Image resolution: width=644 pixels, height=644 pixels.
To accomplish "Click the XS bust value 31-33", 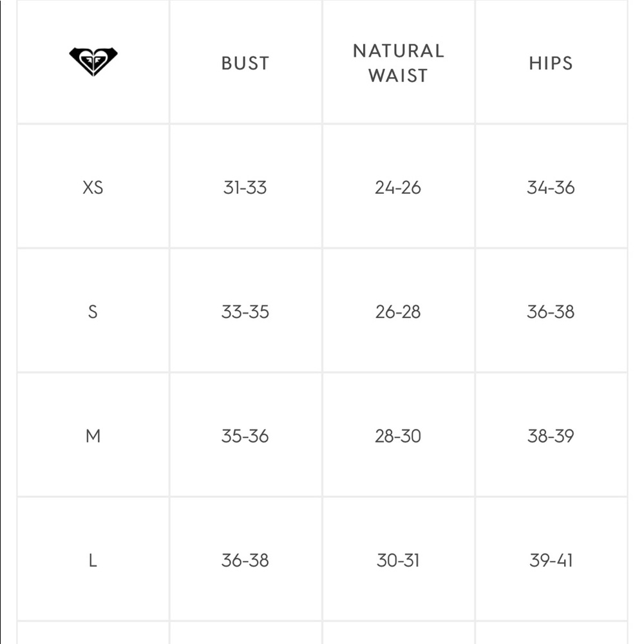I will (x=245, y=187).
